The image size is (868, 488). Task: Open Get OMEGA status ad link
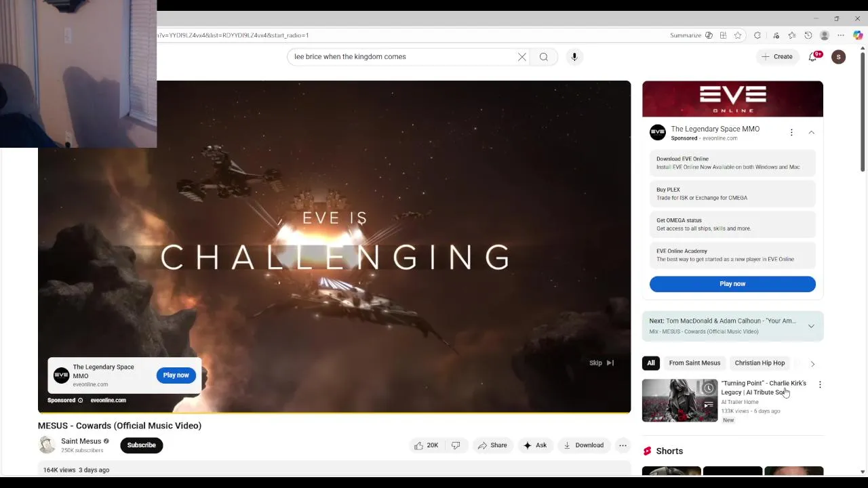pos(732,224)
